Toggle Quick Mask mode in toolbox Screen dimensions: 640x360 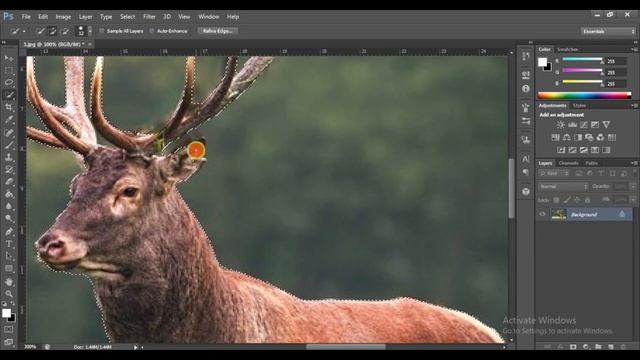pyautogui.click(x=9, y=329)
